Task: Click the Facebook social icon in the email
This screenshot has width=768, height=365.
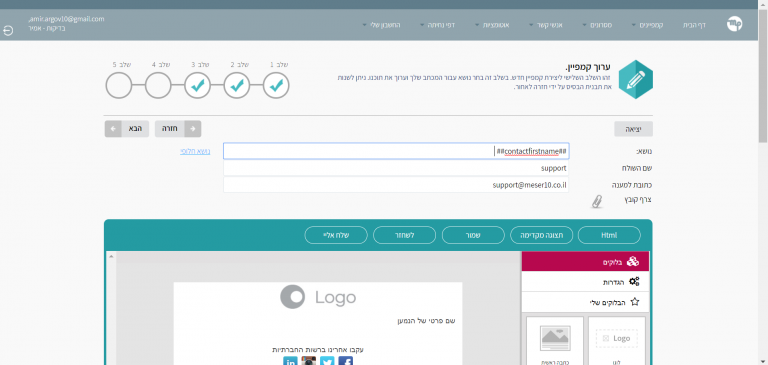Action: [345, 362]
